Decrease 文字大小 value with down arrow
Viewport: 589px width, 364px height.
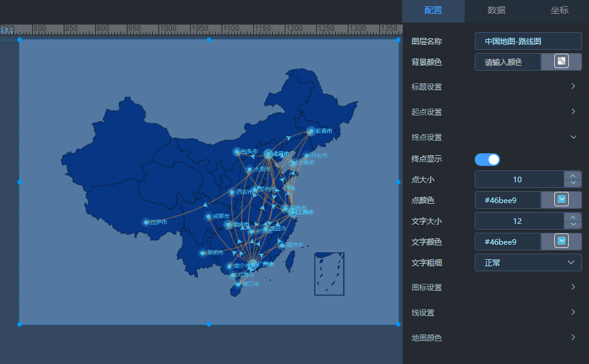coord(573,225)
